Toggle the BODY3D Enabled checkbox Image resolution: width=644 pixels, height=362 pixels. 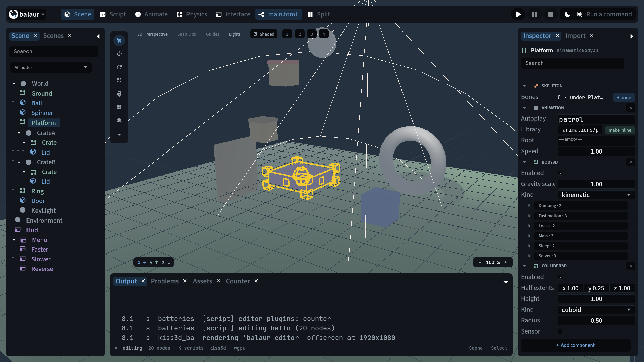560,173
